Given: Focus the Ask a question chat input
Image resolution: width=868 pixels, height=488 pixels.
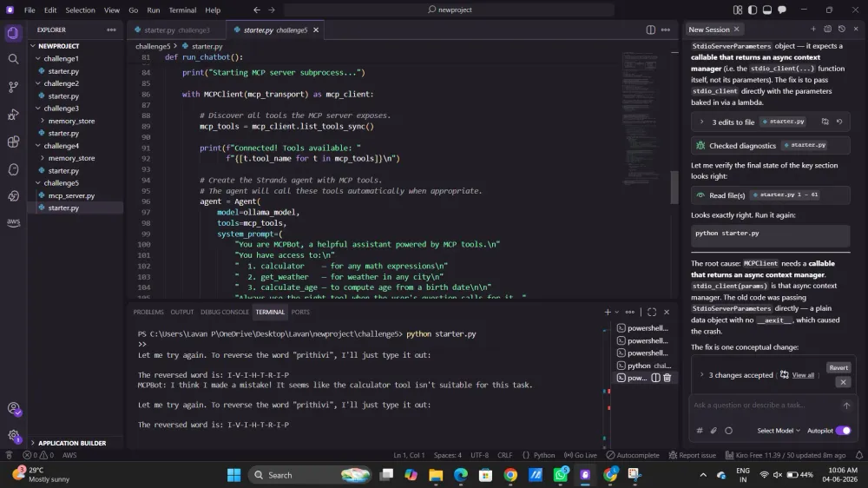Looking at the screenshot, I should click(x=764, y=406).
